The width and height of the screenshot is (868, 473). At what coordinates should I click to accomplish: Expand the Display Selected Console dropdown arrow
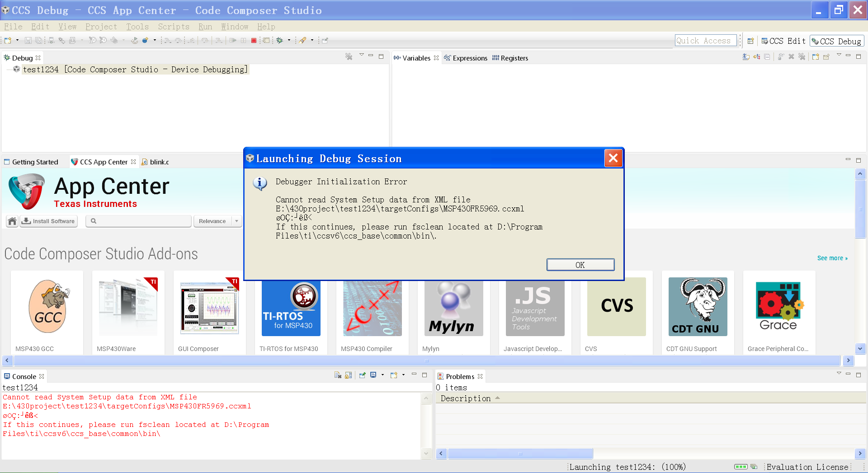[382, 375]
